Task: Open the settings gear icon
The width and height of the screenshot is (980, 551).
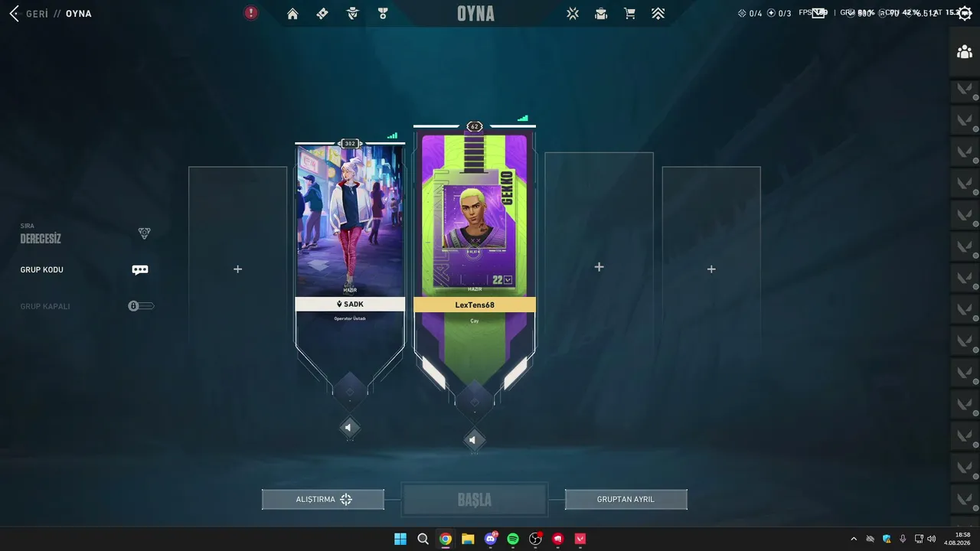Action: [965, 13]
